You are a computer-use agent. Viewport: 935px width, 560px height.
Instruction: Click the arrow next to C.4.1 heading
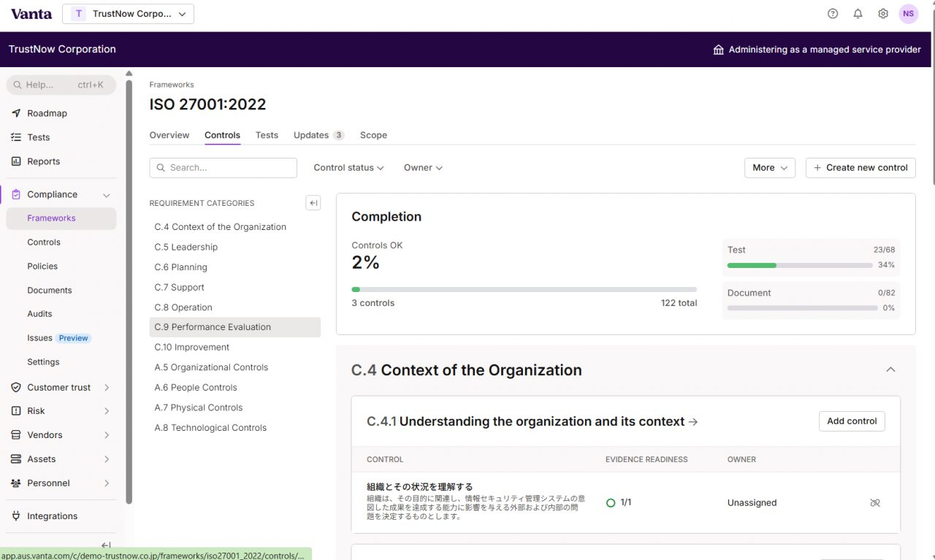pyautogui.click(x=693, y=422)
